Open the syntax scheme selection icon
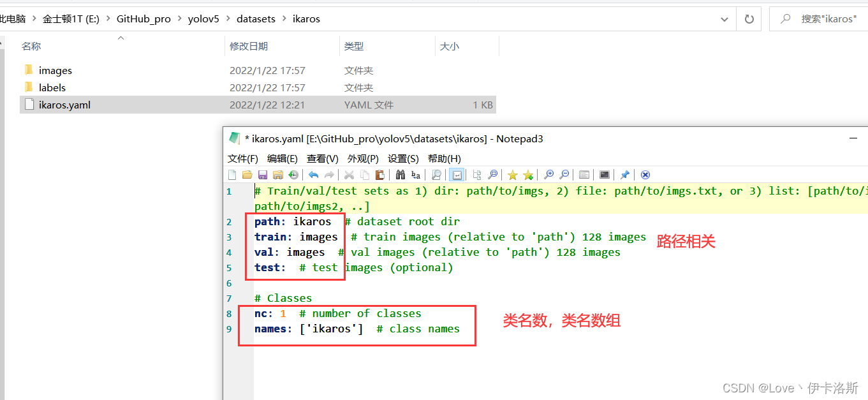Viewport: 868px width, 400px height. [584, 175]
